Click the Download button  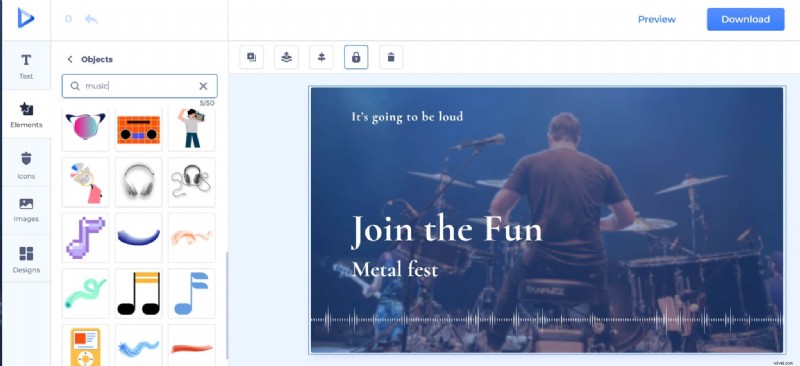coord(745,19)
